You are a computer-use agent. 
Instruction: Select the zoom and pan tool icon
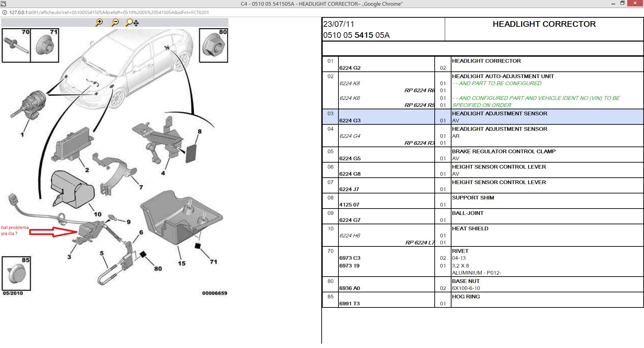(x=132, y=23)
